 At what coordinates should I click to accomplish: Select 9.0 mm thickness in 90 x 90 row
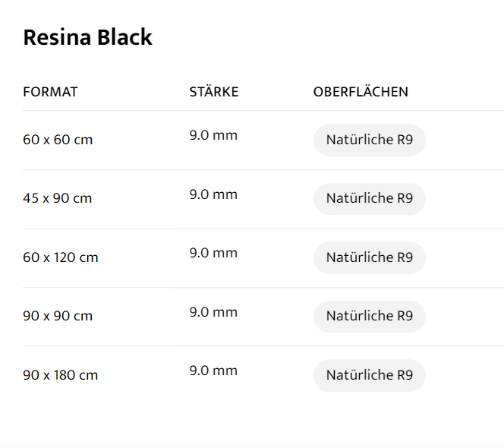pos(213,312)
